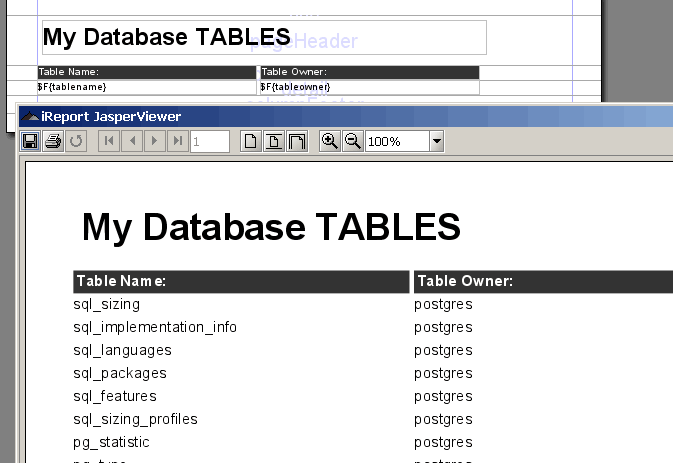This screenshot has width=673, height=463.
Task: Click postgres owner of sql_sizing
Action: pyautogui.click(x=443, y=305)
